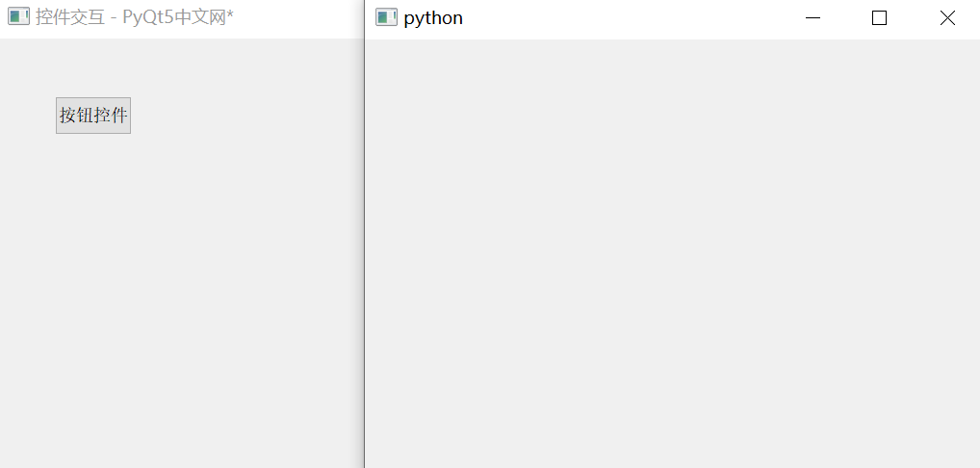Click the 控件交互 window title bar icon
980x468 pixels.
pyautogui.click(x=18, y=16)
